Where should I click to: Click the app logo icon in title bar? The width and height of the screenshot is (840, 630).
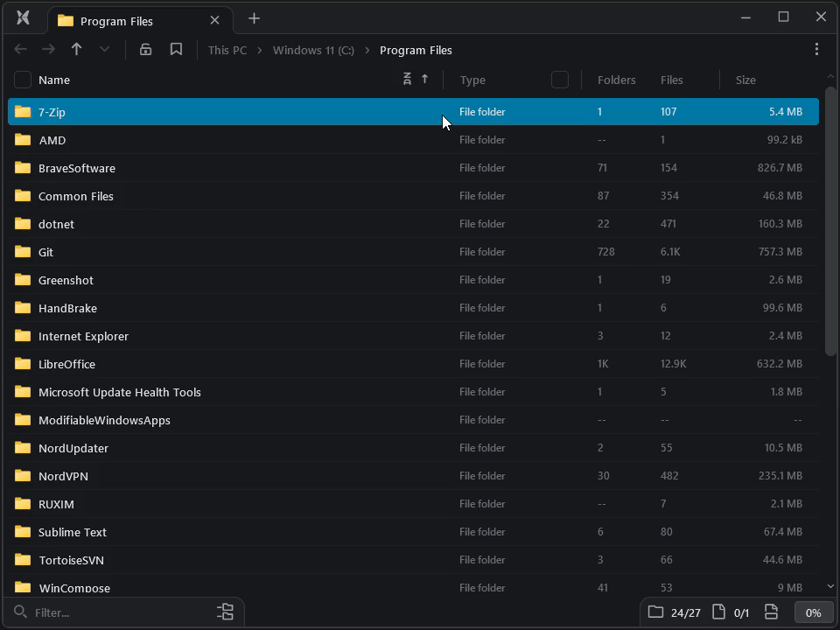[23, 18]
